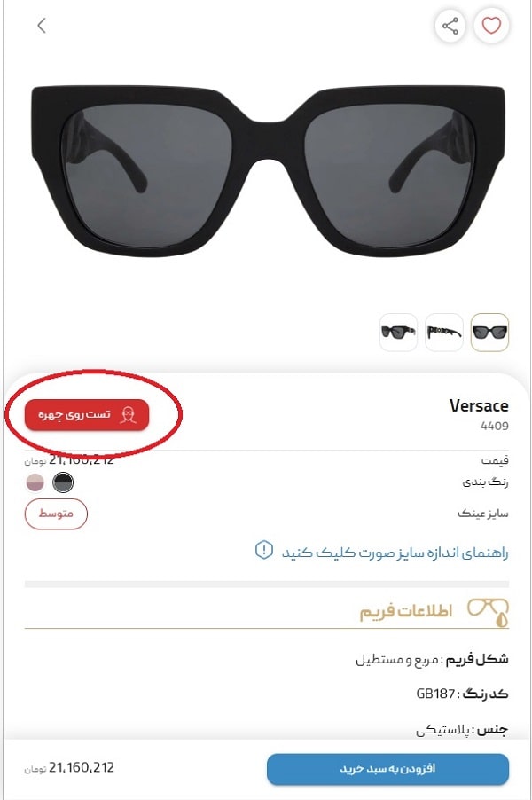Select the متوسط size option
532x800 pixels.
tap(56, 514)
